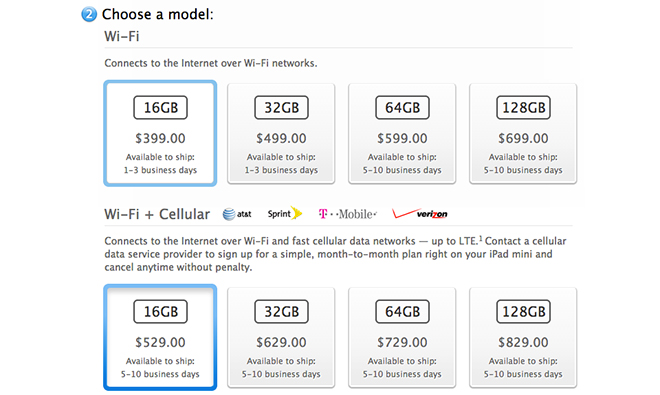This screenshot has width=660, height=395.
Task: Click the AT&T carrier logo
Action: 237,214
